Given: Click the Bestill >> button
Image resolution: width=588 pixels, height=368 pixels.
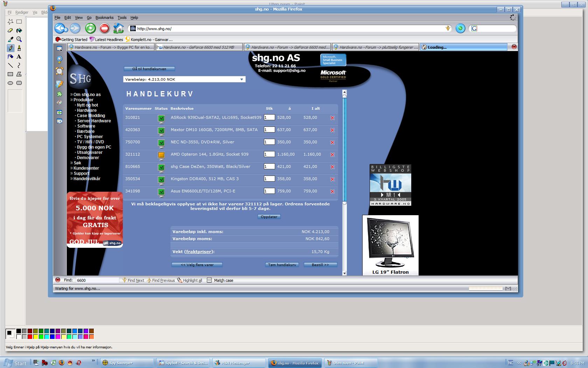Looking at the screenshot, I should (320, 265).
